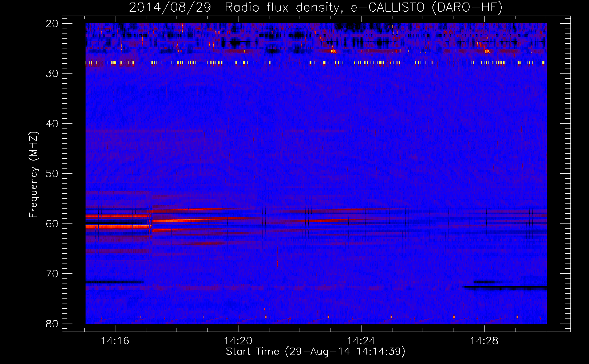Click the 14:28 time tick label
This screenshot has width=589, height=364.
click(x=484, y=341)
